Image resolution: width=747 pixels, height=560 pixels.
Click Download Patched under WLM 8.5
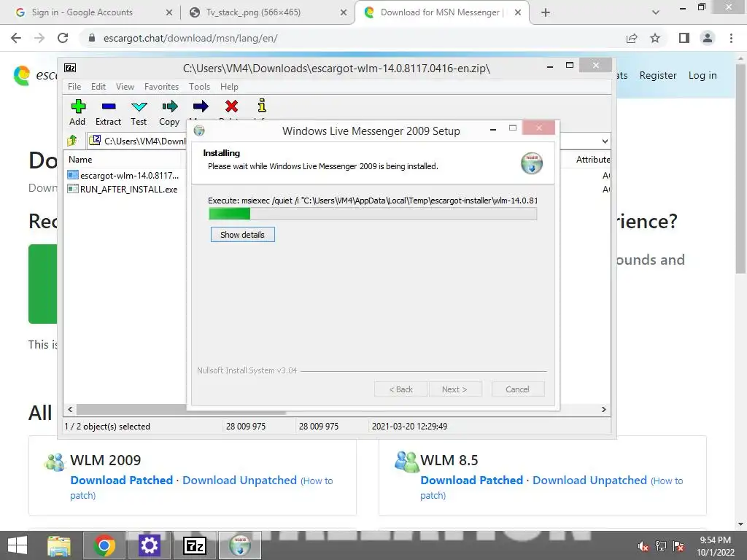(x=472, y=480)
